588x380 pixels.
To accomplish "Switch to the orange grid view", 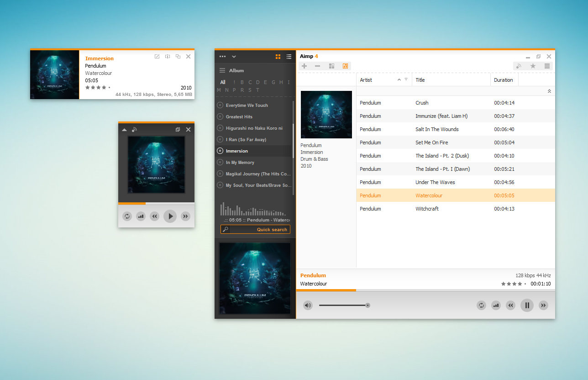I will click(278, 57).
